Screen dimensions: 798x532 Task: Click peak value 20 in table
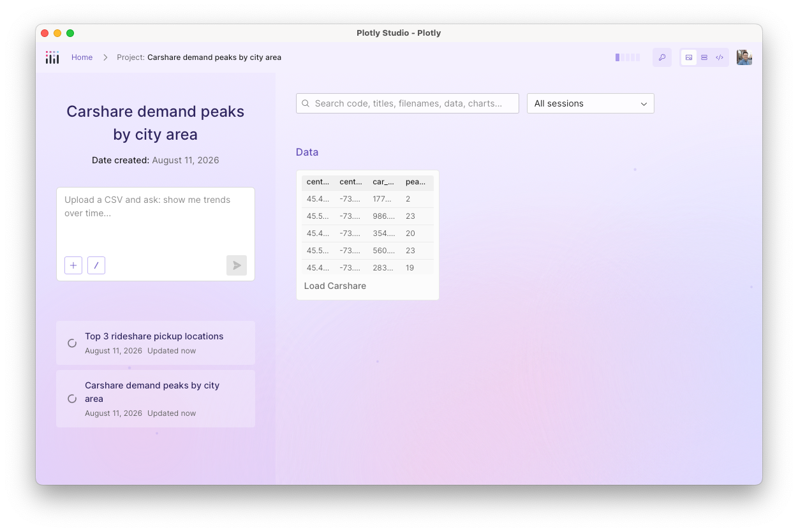click(x=410, y=233)
